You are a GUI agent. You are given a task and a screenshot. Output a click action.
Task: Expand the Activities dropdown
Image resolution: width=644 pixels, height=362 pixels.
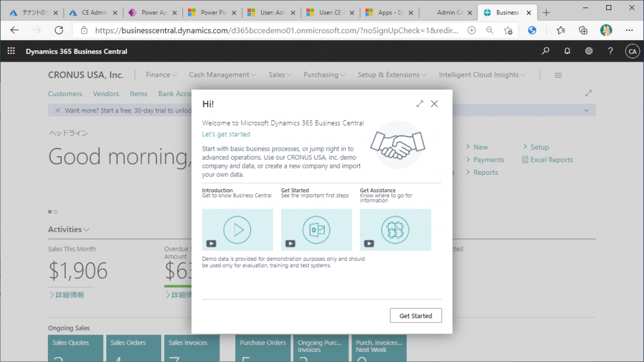69,229
